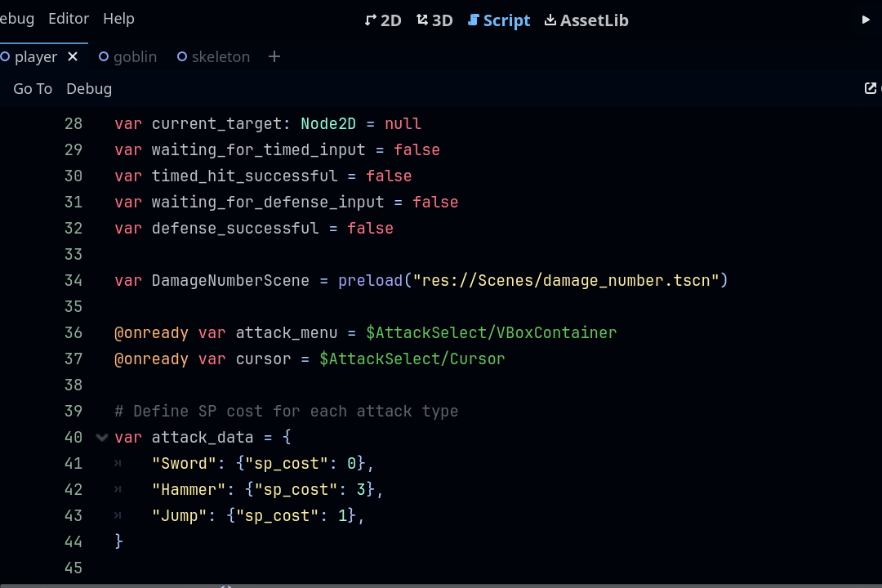Click line number 34 in the gutter
This screenshot has width=882, height=588.
tap(73, 281)
